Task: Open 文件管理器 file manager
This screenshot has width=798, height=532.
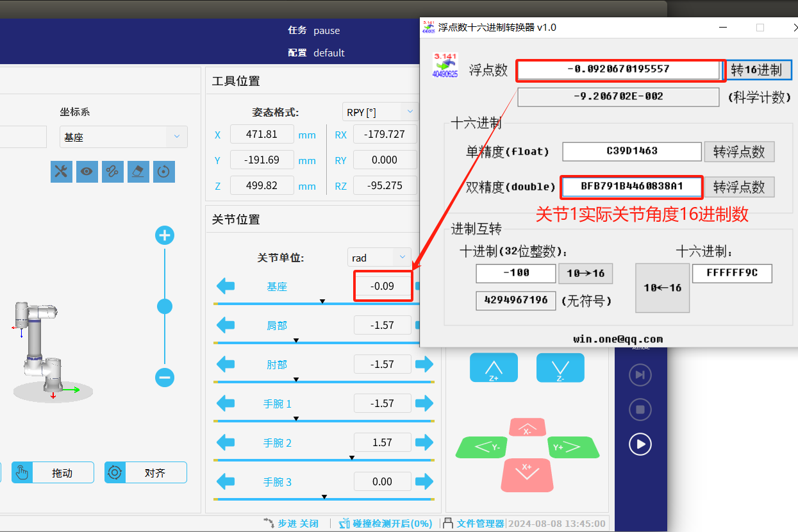Action: point(474,524)
